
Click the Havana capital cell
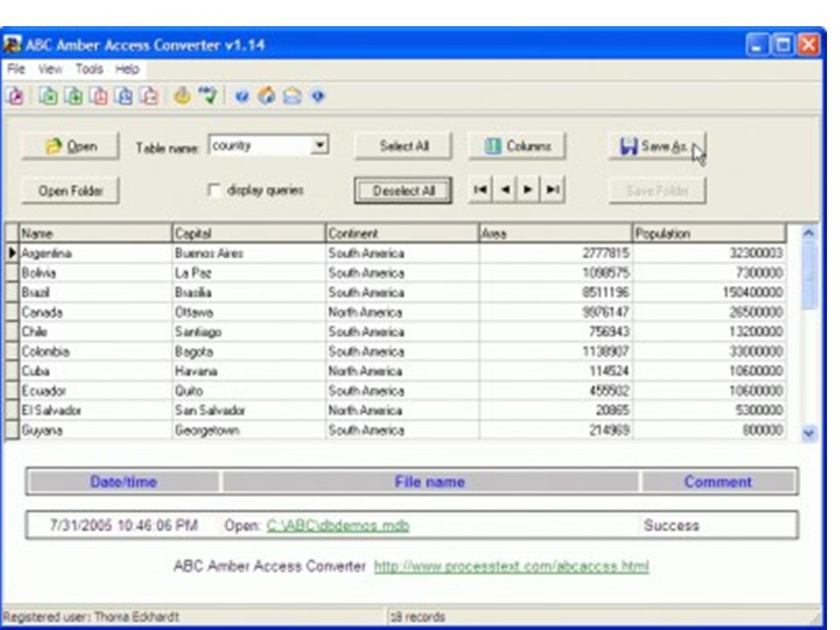[x=249, y=371]
